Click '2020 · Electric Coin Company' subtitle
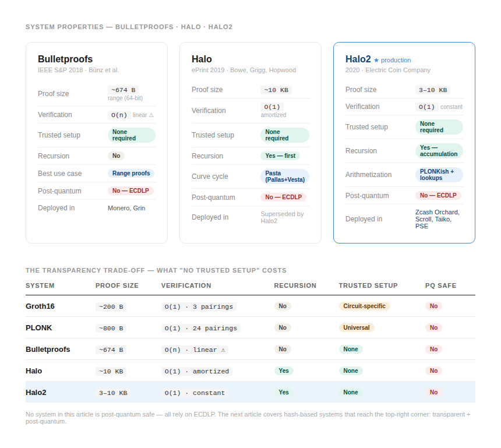Image resolution: width=501 pixels, height=448 pixels. [x=388, y=70]
